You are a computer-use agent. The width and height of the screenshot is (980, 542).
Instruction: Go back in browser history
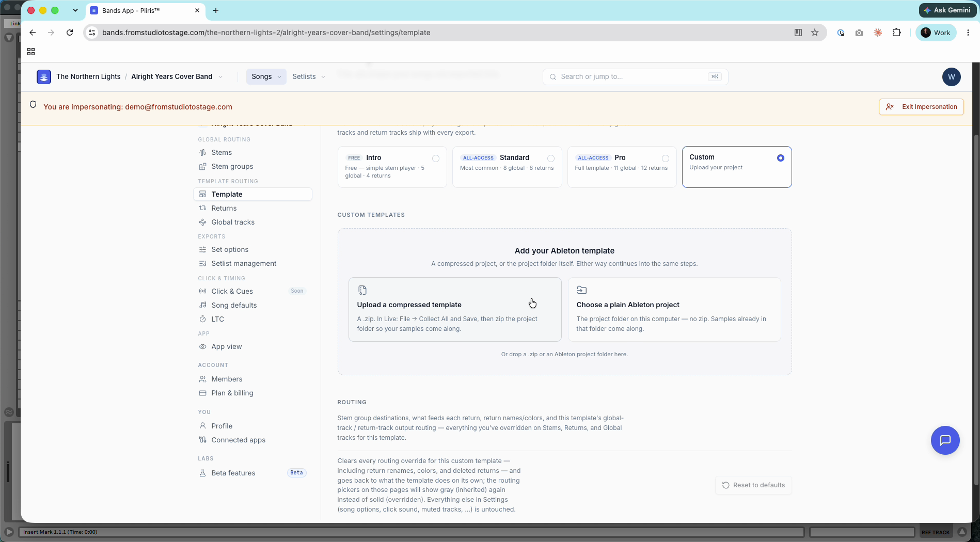pos(33,33)
